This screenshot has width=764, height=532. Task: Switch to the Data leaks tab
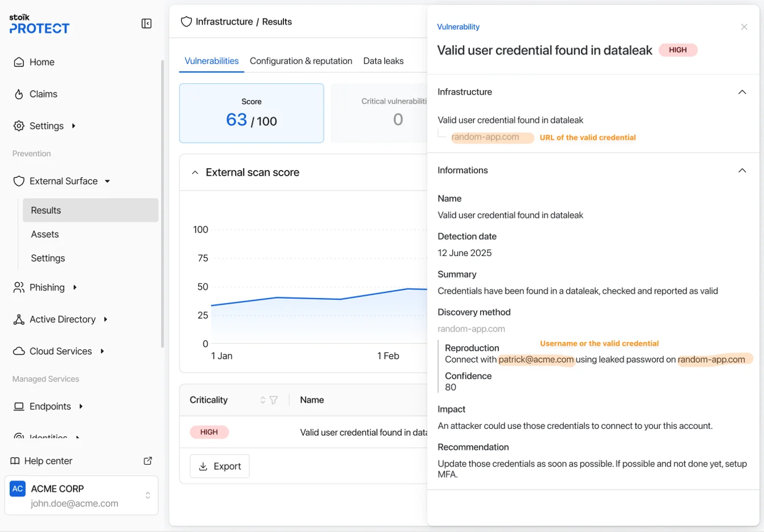click(x=383, y=61)
